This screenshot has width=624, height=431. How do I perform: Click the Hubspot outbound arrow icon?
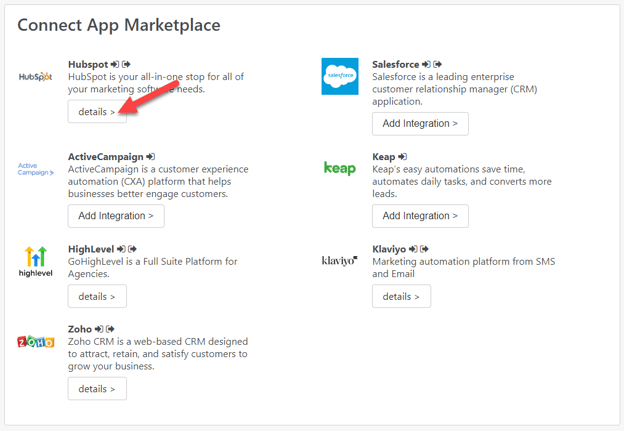(x=126, y=64)
